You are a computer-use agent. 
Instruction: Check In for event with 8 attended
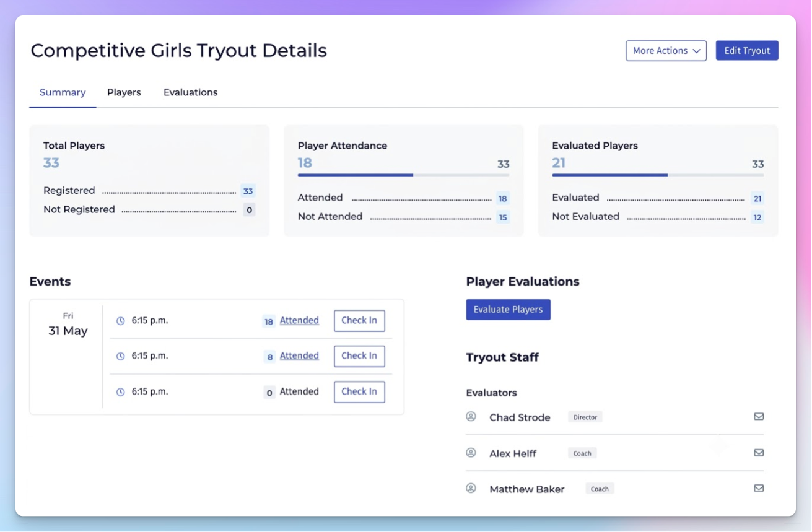tap(359, 356)
